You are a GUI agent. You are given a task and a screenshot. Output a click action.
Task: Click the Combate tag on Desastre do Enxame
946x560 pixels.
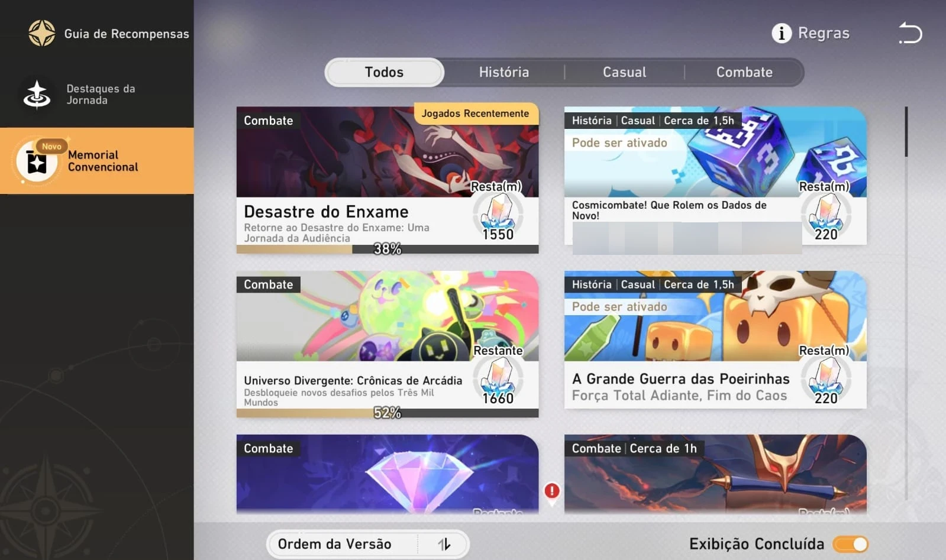pyautogui.click(x=269, y=121)
